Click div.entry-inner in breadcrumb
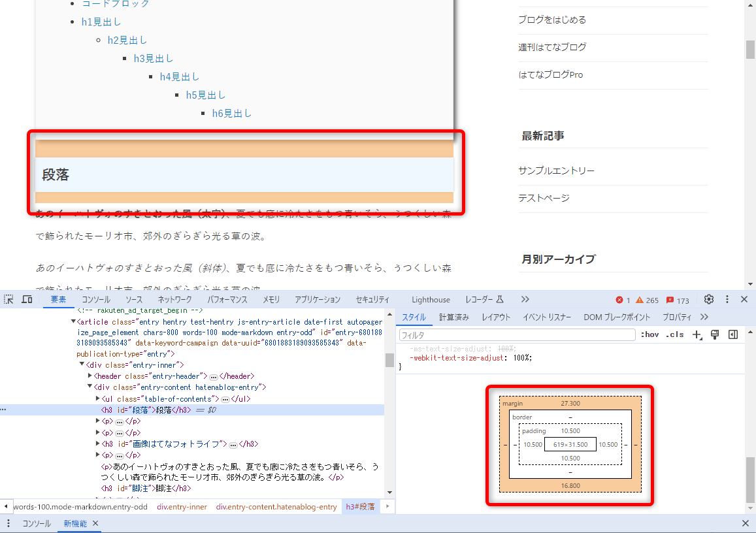 [x=182, y=506]
